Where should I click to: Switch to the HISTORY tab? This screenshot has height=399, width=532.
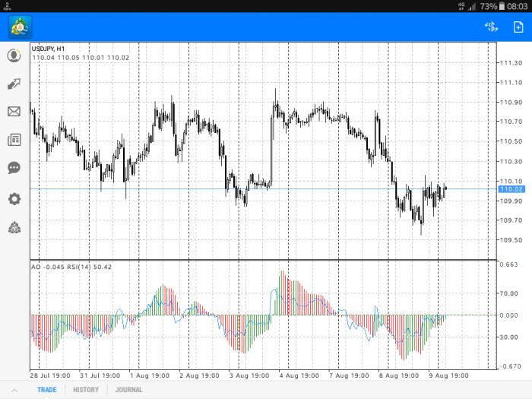(x=86, y=389)
